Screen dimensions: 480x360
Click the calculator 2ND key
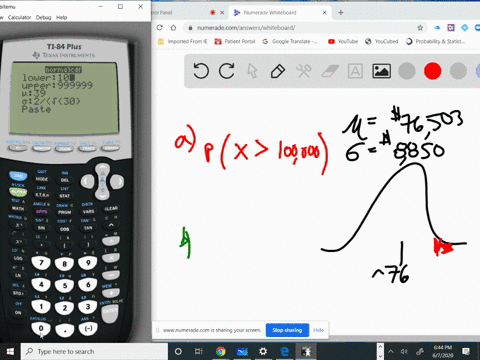pos(18,176)
